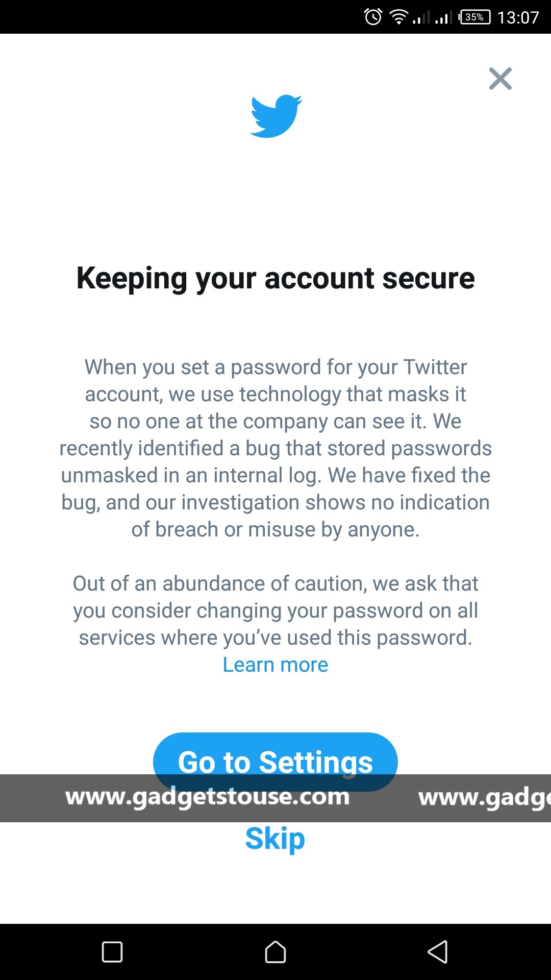Open Android recent apps square button
Viewport: 551px width, 980px height.
(x=112, y=952)
